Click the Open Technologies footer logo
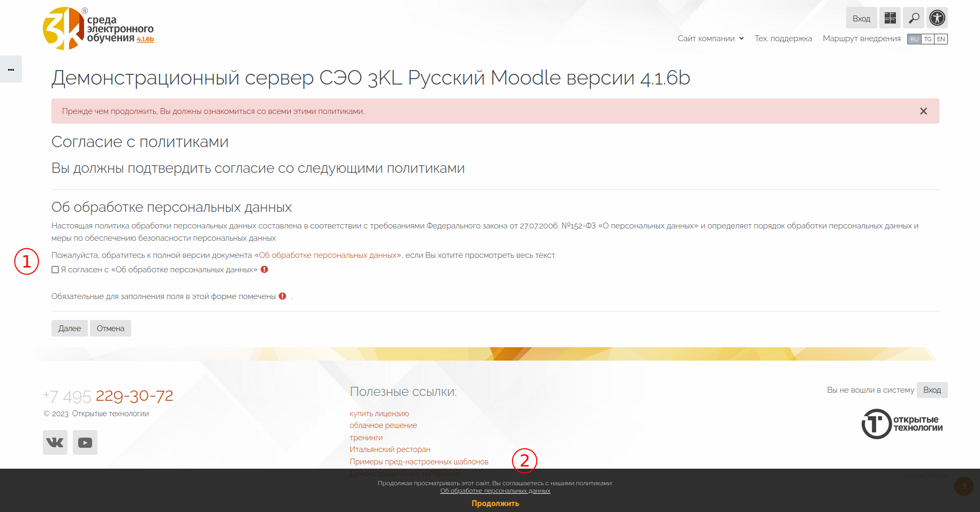Image resolution: width=980 pixels, height=512 pixels. (x=902, y=424)
